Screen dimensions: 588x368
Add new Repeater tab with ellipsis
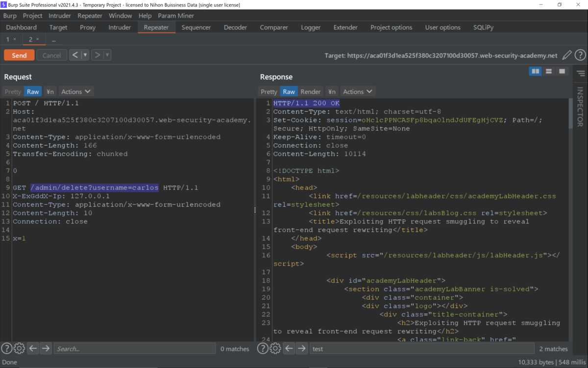[x=53, y=39]
